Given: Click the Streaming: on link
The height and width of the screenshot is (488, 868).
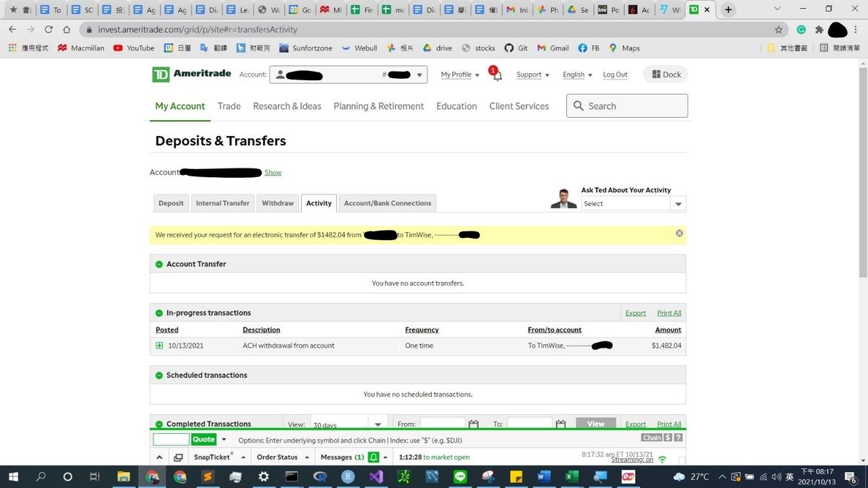Looking at the screenshot, I should pyautogui.click(x=632, y=460).
